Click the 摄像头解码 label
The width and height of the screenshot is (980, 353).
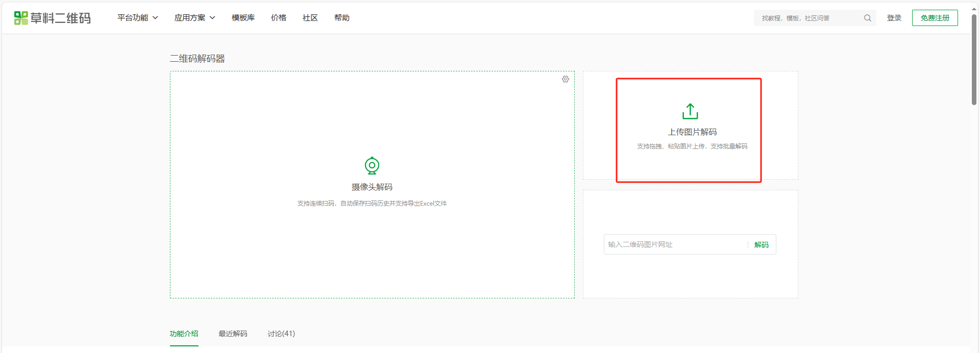pyautogui.click(x=372, y=187)
